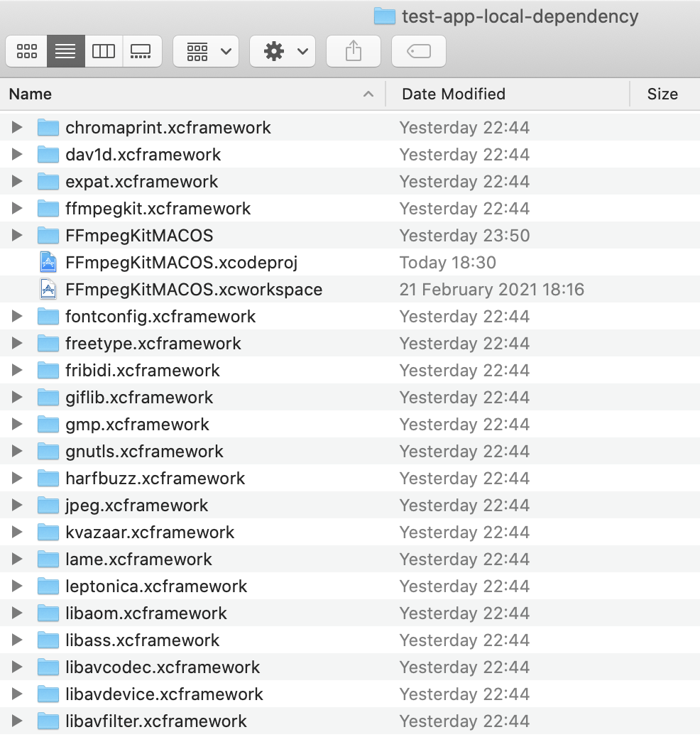Viewport: 700px width, 737px height.
Task: Switch to icon view in toolbar
Action: point(27,51)
